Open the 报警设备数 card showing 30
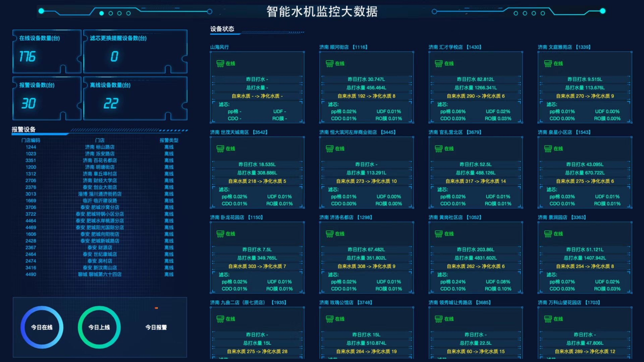Viewport: 644px width, 362px height. [47, 99]
